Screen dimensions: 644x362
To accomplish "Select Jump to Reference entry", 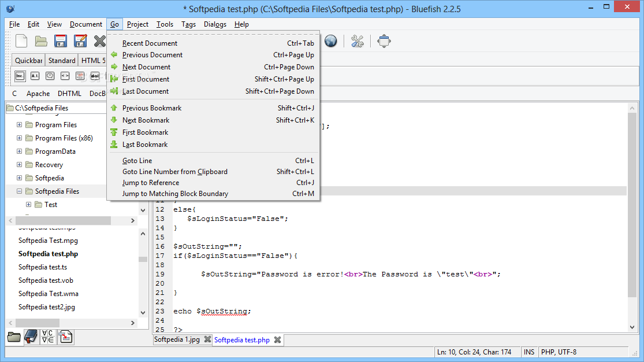I will [x=213, y=183].
